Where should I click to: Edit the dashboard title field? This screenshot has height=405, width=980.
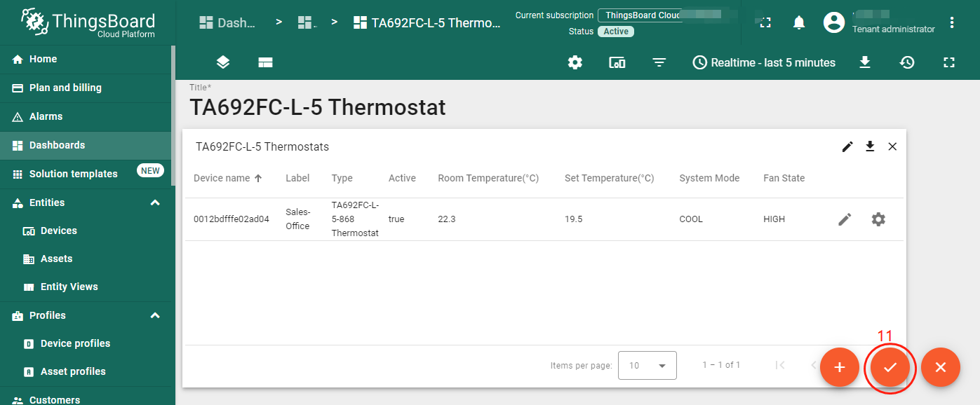tap(317, 107)
